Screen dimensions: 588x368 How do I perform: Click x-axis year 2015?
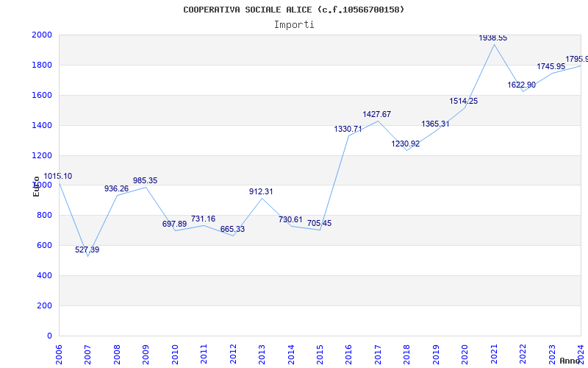pyautogui.click(x=320, y=355)
